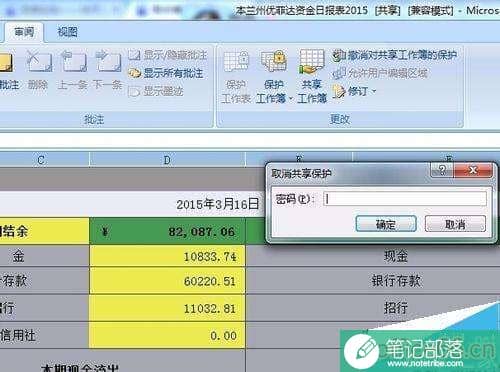Open the 视图 ribbon tab
Viewport: 500px width, 372px height.
click(x=67, y=32)
